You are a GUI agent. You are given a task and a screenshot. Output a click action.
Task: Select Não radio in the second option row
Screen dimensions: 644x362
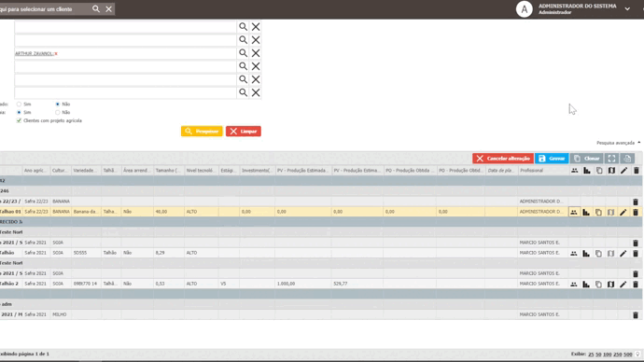(58, 113)
